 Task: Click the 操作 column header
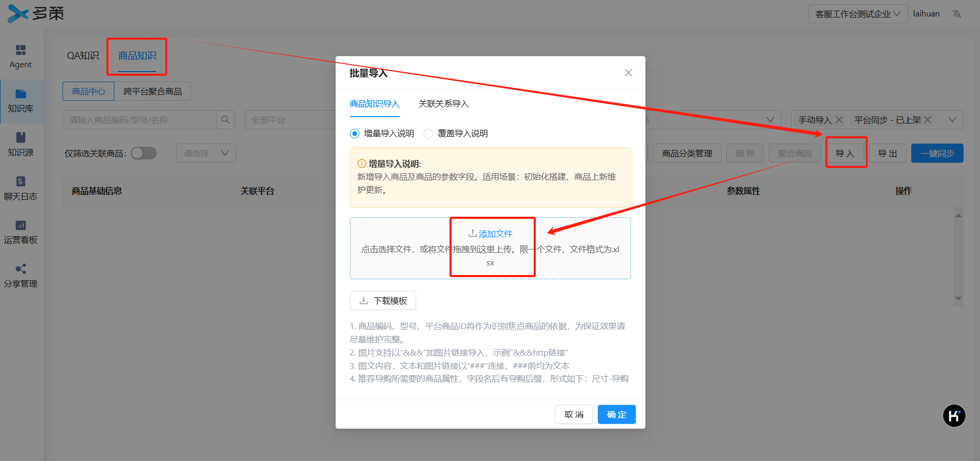(x=903, y=191)
